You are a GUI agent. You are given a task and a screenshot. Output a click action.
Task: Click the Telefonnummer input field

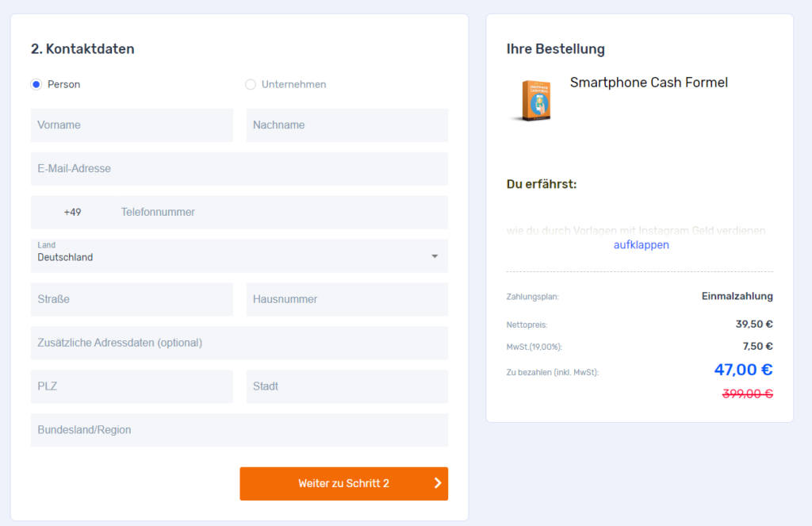point(282,212)
